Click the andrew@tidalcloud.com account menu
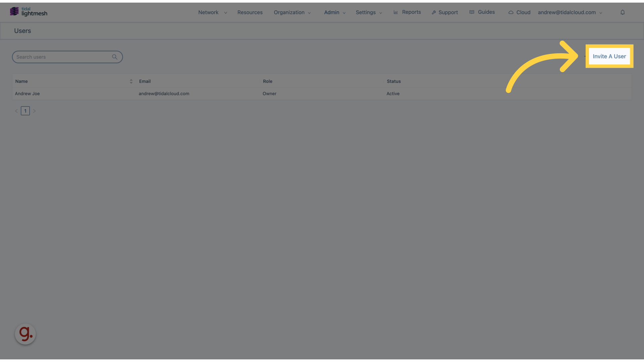 click(x=570, y=12)
